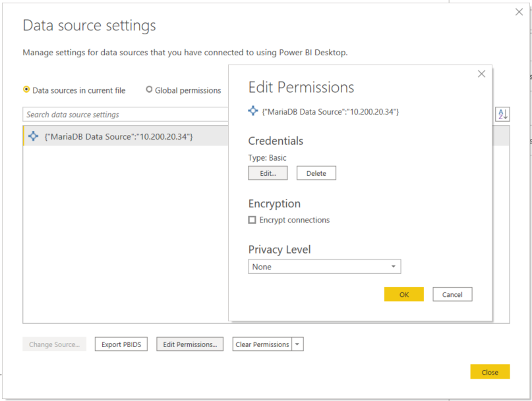Confirm permissions with the OK button
The image size is (532, 401).
(403, 294)
